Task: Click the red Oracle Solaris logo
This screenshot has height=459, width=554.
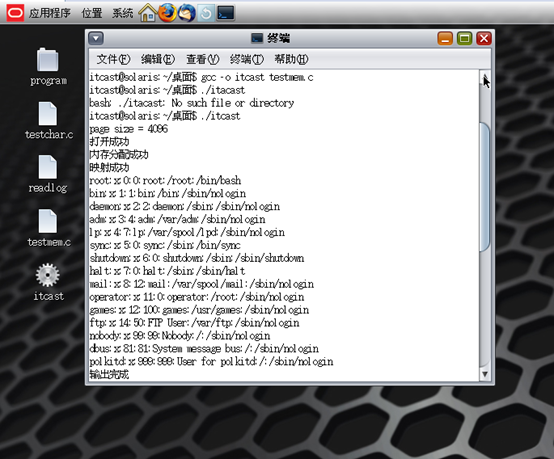Action: (15, 13)
